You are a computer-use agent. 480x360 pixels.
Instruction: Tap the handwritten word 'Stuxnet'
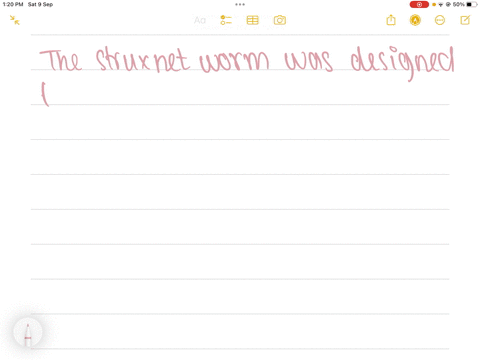pos(143,60)
